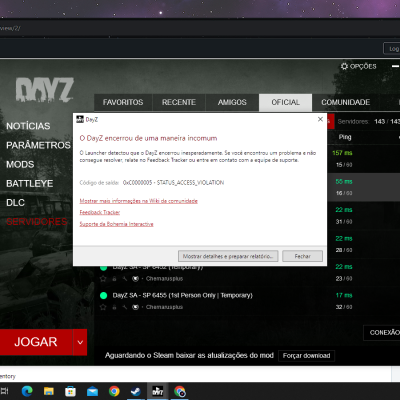Favorite the DayZ SA SP 6455 server star
The height and width of the screenshot is (400, 400).
[103, 307]
